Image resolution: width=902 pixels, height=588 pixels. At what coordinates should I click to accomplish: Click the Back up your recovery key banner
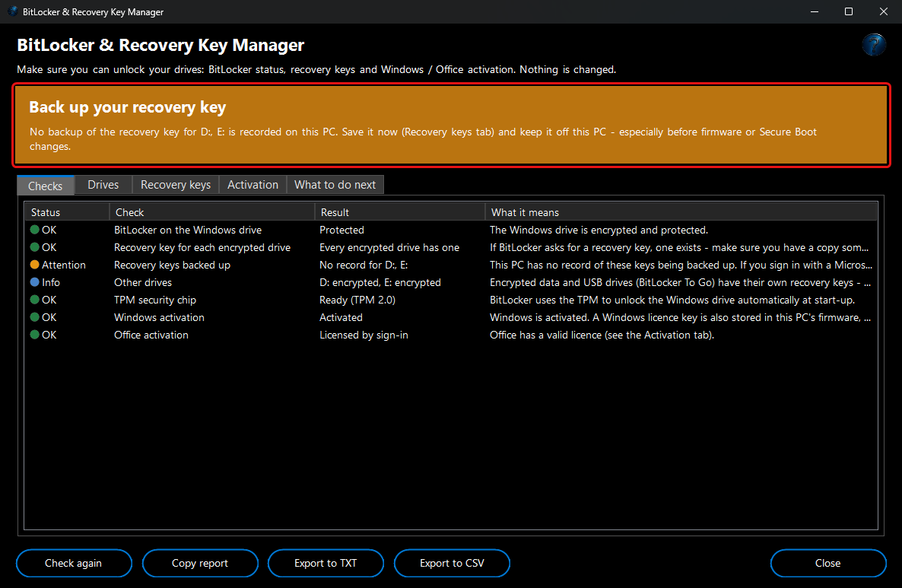[451, 126]
